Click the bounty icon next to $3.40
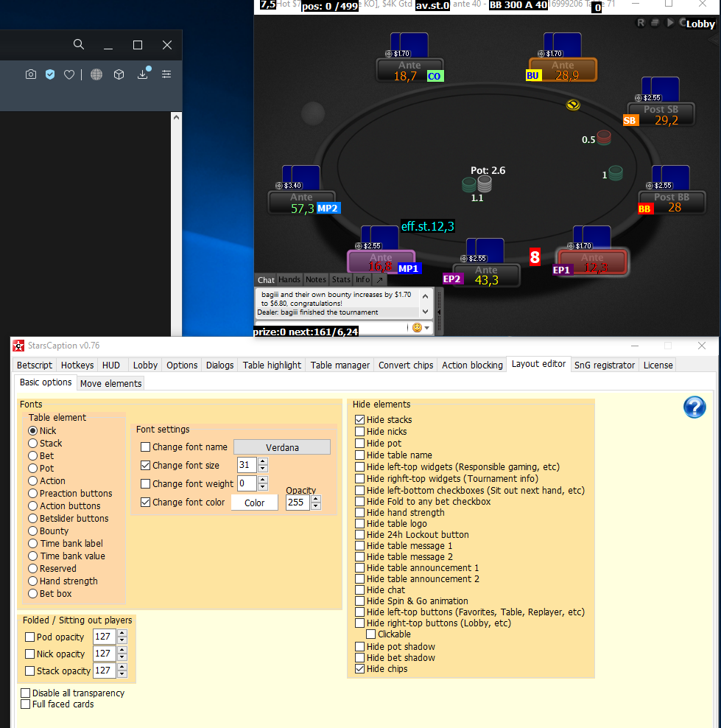Image resolution: width=721 pixels, height=728 pixels. click(279, 186)
